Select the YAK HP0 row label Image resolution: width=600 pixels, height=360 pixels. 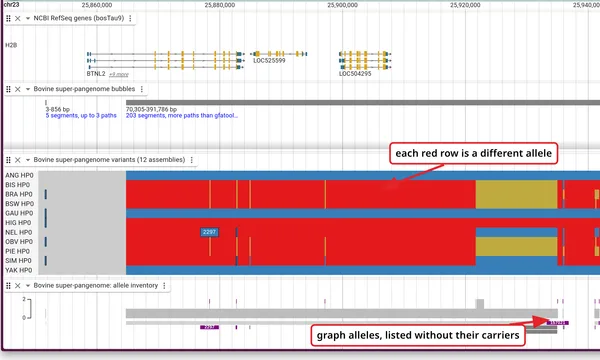[x=18, y=270]
